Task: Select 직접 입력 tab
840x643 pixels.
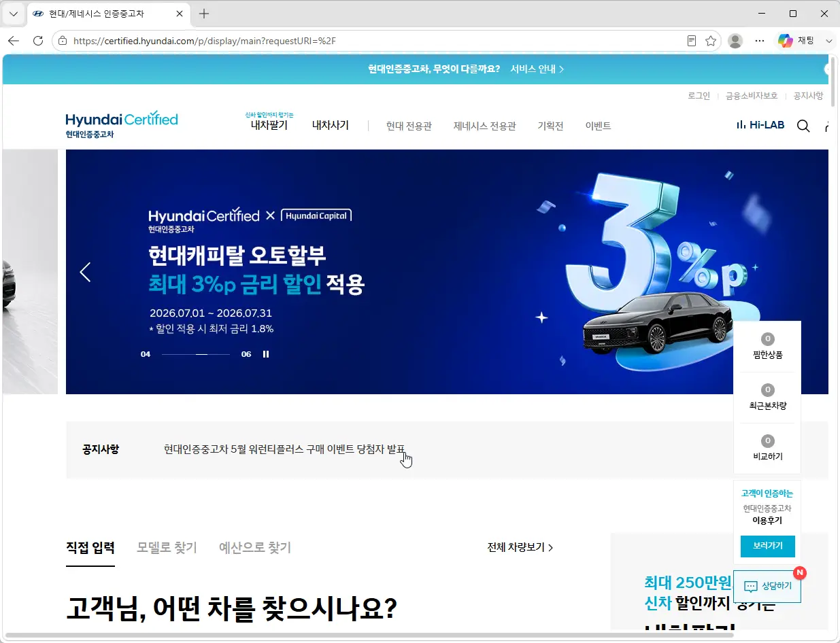Action: tap(90, 548)
